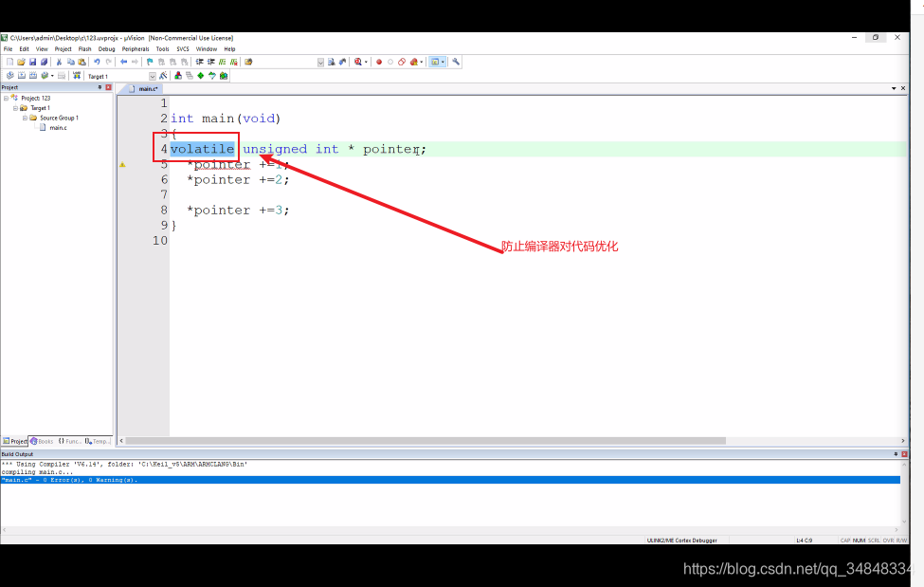Screen dimensions: 924x587
Task: Open the find text combo box dropdown arrow
Action: coord(320,62)
